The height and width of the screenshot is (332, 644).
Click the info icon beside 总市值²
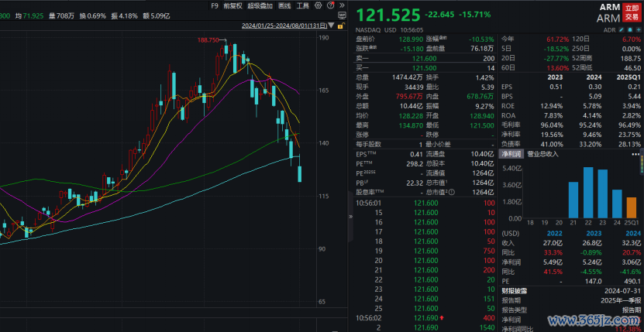451,192
